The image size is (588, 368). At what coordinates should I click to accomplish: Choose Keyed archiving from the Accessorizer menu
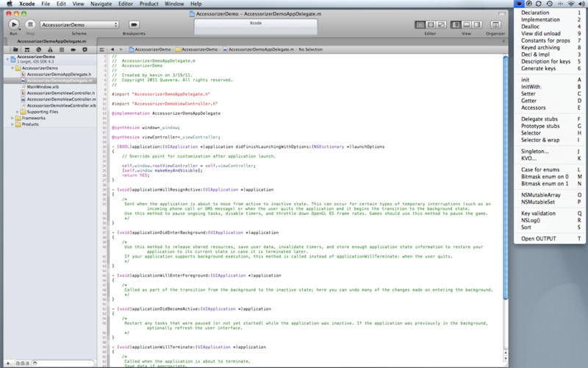coord(550,48)
